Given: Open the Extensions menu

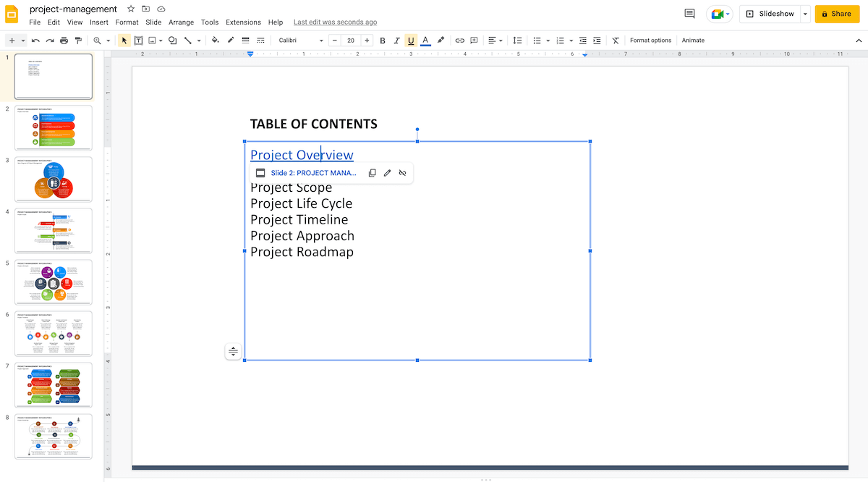Looking at the screenshot, I should tap(243, 22).
